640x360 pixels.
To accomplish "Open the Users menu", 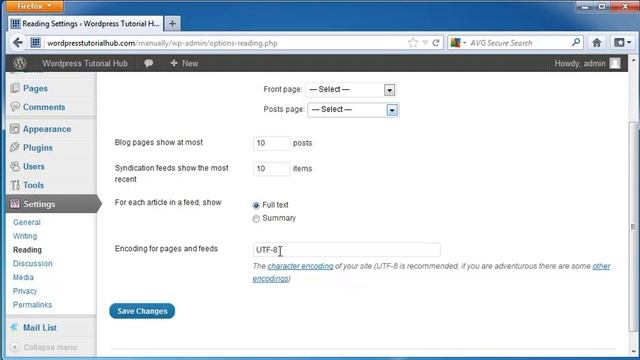I will click(x=33, y=167).
